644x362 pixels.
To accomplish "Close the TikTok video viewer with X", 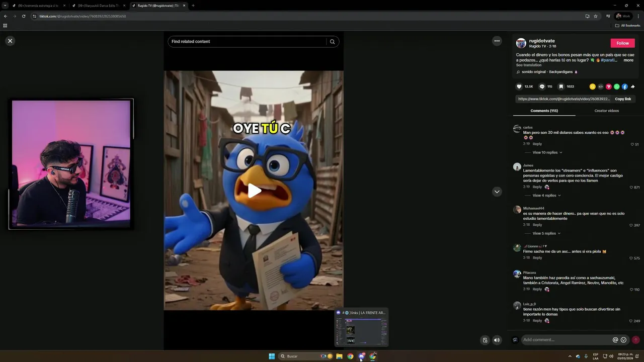I will (x=10, y=41).
